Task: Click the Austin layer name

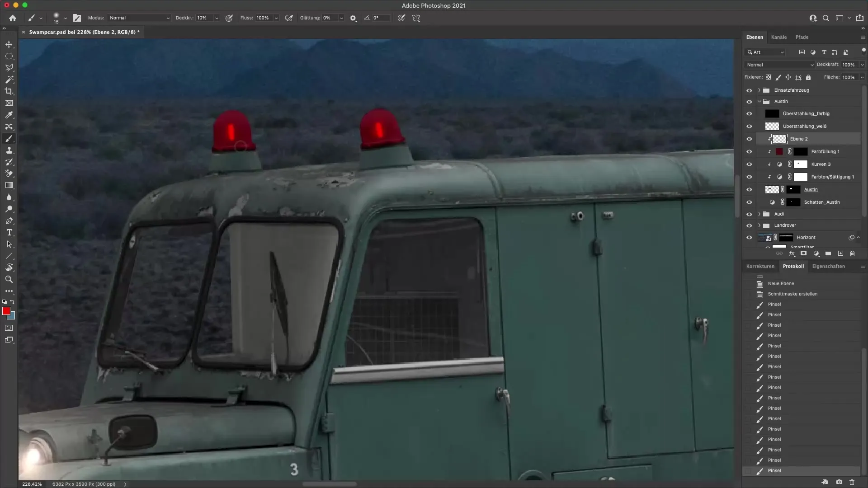Action: click(811, 190)
